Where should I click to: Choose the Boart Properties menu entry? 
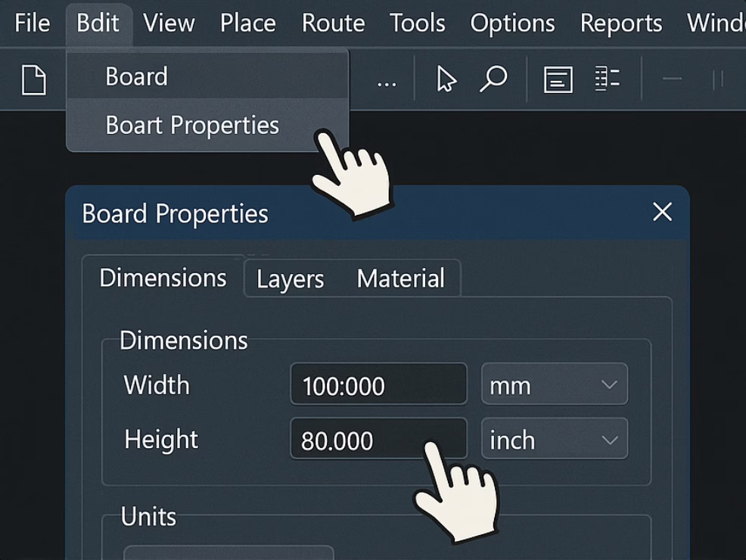[207, 125]
